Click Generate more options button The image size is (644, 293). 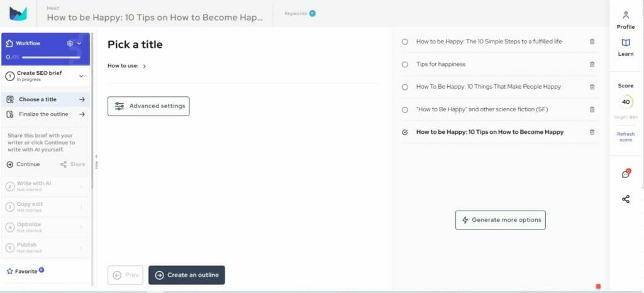500,220
